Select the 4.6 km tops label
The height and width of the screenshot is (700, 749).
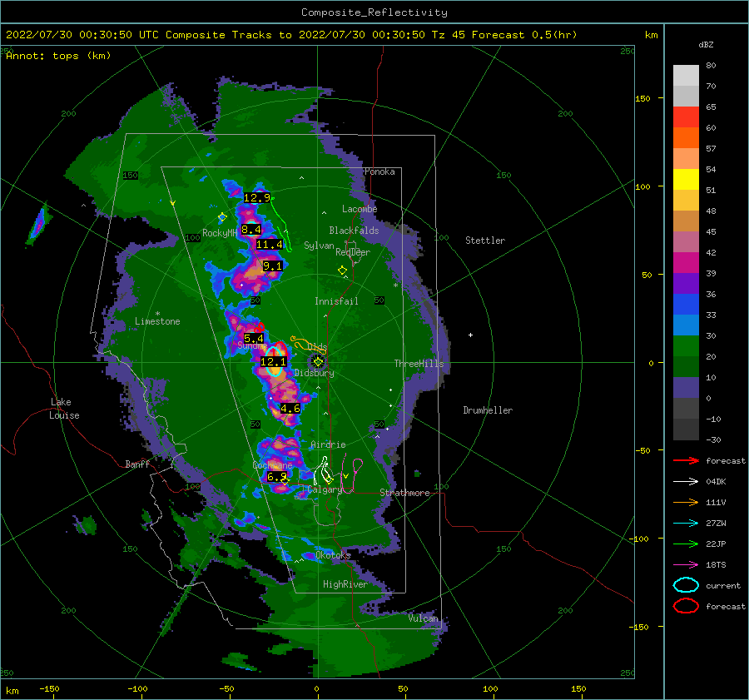click(x=290, y=409)
